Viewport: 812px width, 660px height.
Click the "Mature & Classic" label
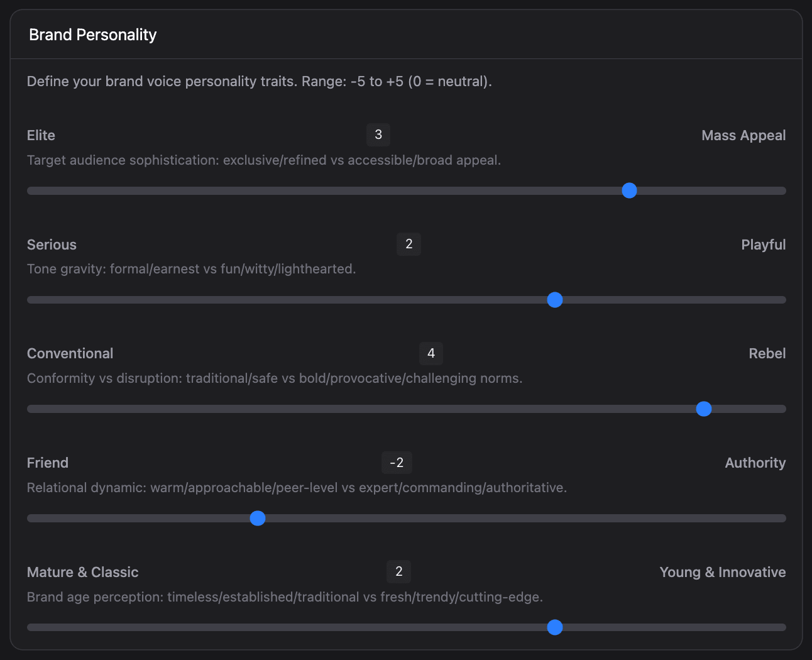pyautogui.click(x=83, y=572)
